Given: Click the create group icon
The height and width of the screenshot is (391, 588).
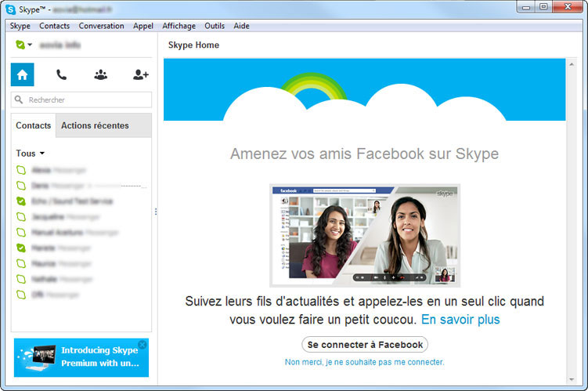Looking at the screenshot, I should (100, 74).
